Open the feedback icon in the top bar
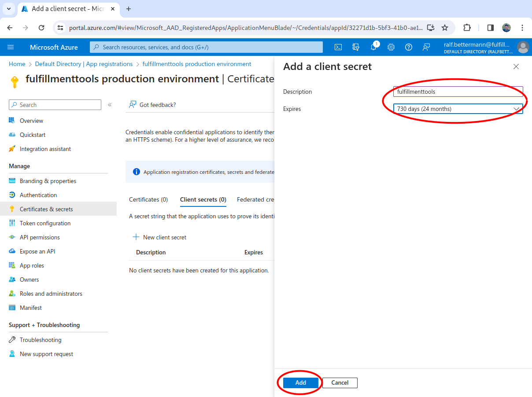The width and height of the screenshot is (532, 397). pos(426,47)
